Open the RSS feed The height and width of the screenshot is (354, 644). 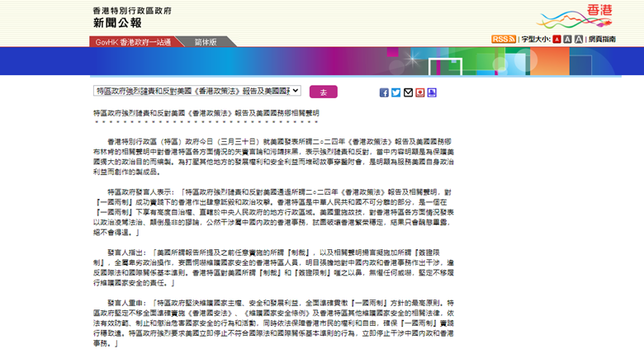point(503,39)
